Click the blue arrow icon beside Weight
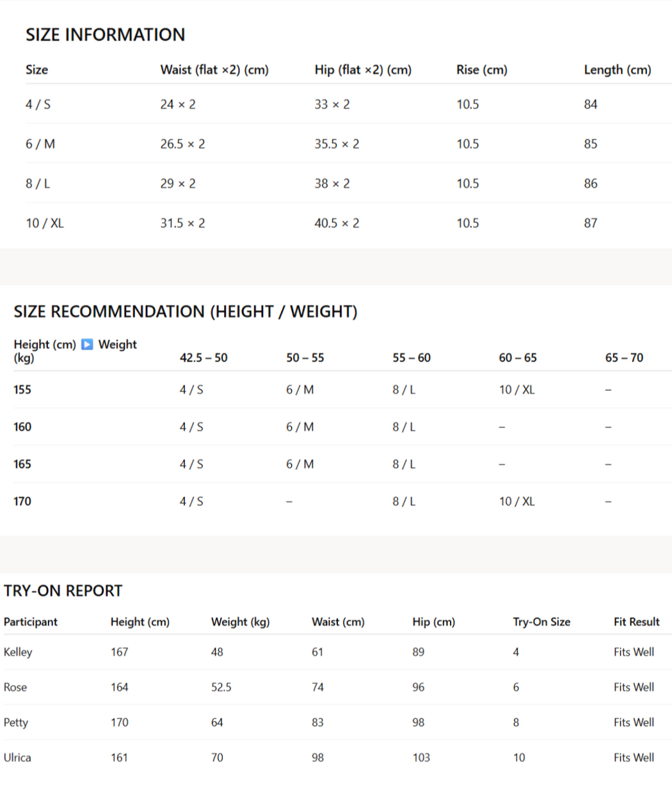 88,344
